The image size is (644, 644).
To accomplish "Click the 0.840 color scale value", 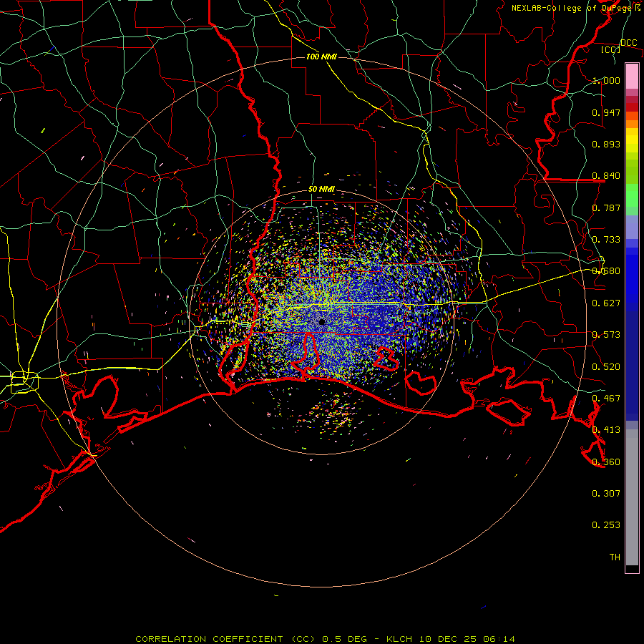I will click(x=606, y=176).
